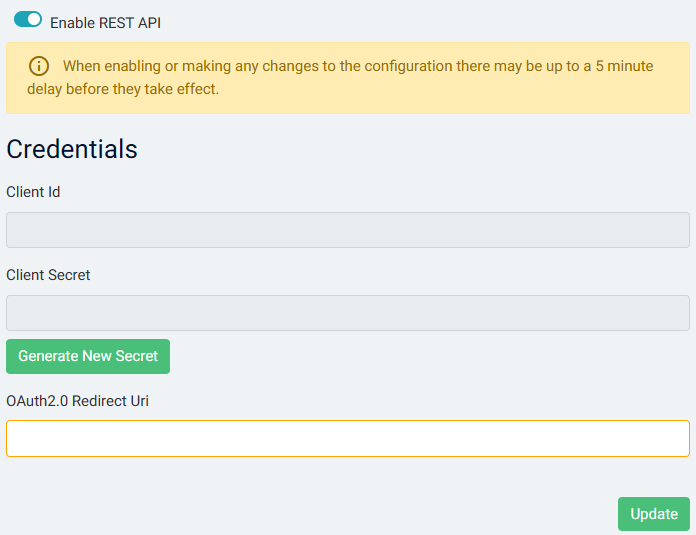The width and height of the screenshot is (696, 535).
Task: Click the right end of the Client Secret field
Action: pyautogui.click(x=670, y=313)
